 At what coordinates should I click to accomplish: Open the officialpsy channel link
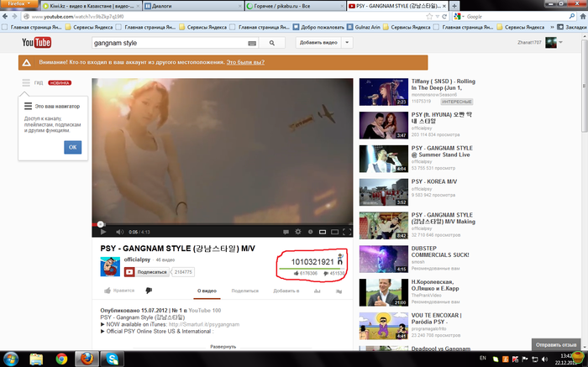tap(137, 260)
